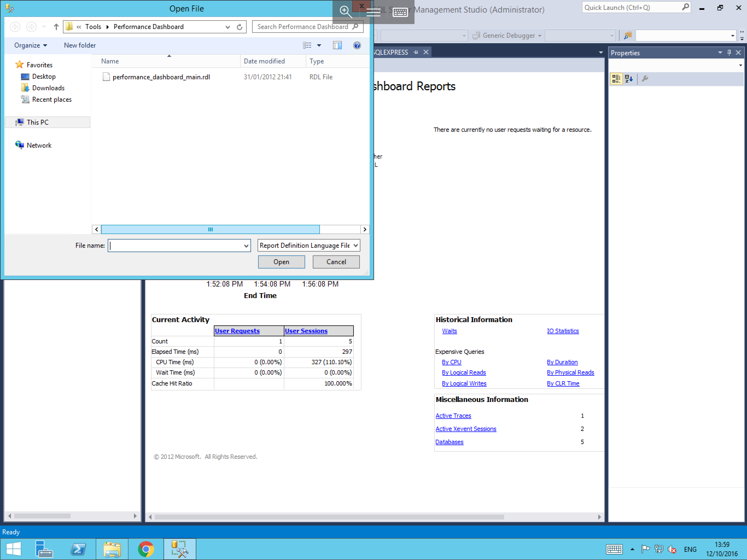
Task: Select Network in the navigation pane
Action: point(39,145)
